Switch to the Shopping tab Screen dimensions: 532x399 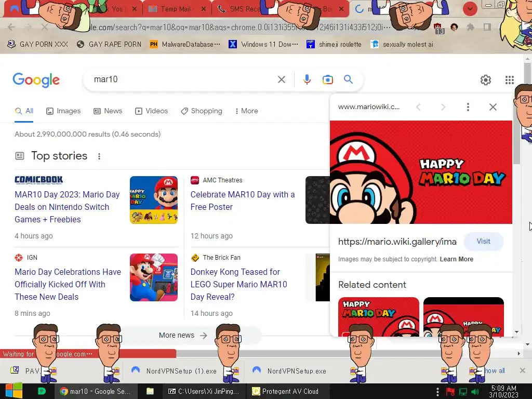coord(202,111)
